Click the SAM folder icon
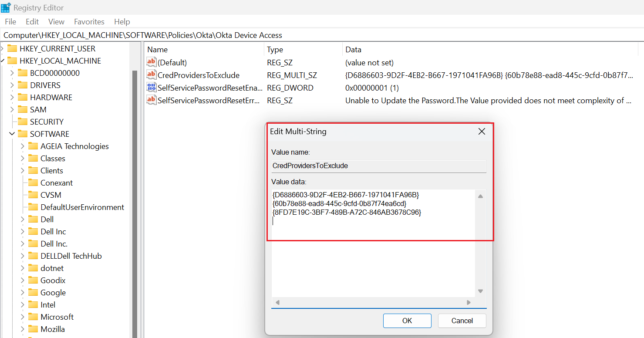 tap(23, 110)
